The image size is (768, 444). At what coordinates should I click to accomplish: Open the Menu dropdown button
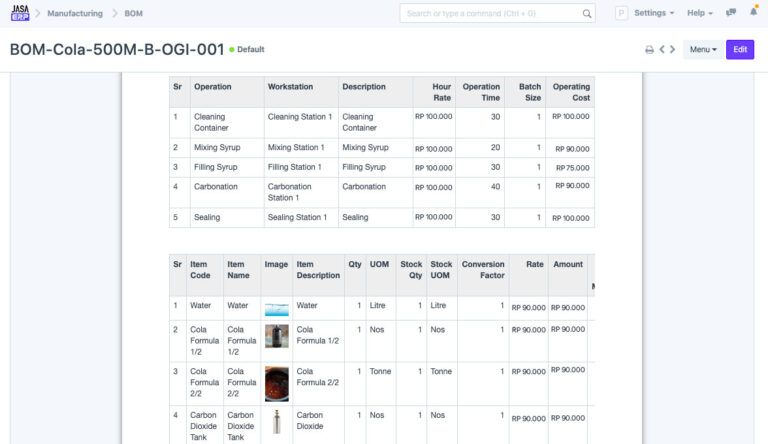703,49
